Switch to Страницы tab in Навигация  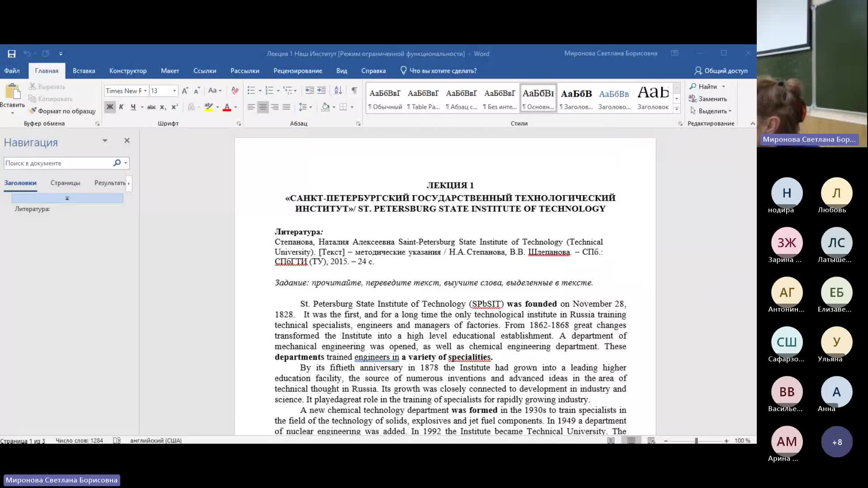[x=65, y=183]
